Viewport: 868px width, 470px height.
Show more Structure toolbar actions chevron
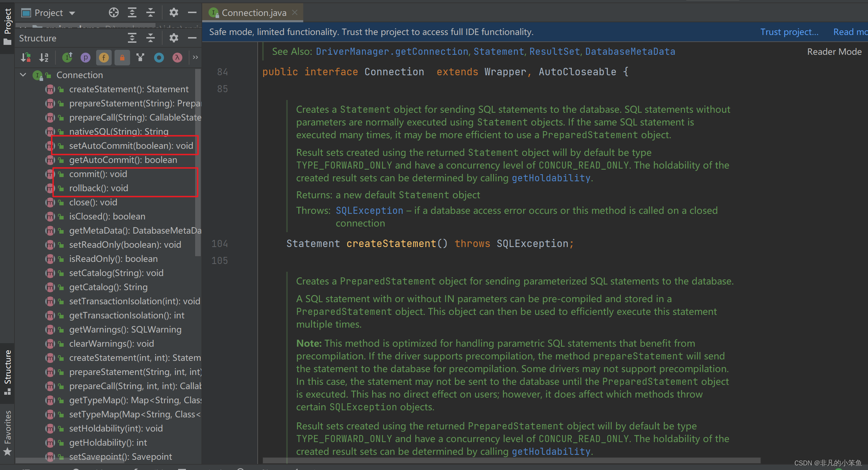(195, 57)
